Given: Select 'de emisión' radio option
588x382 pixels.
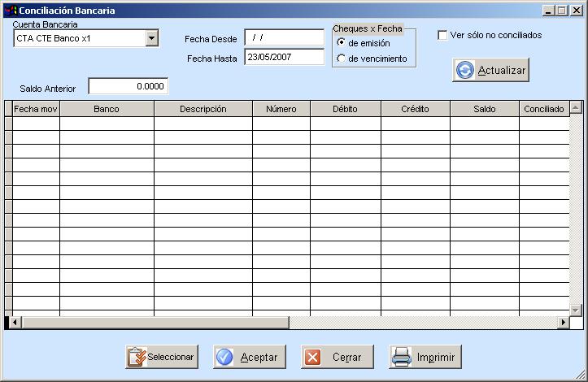Looking at the screenshot, I should tap(341, 43).
